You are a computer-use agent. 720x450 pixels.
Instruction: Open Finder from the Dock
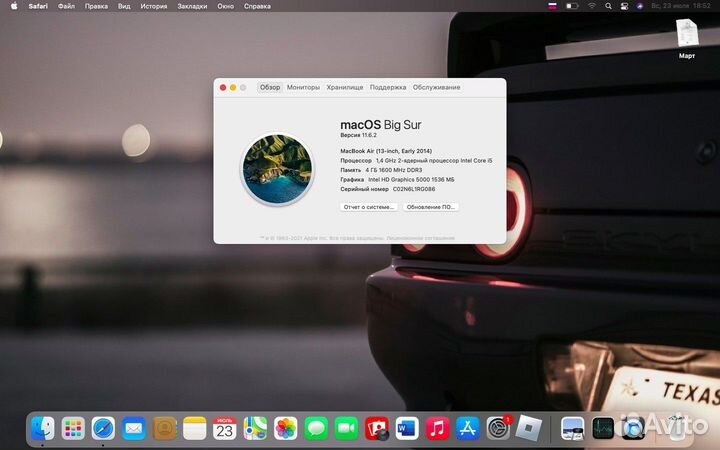pyautogui.click(x=43, y=428)
